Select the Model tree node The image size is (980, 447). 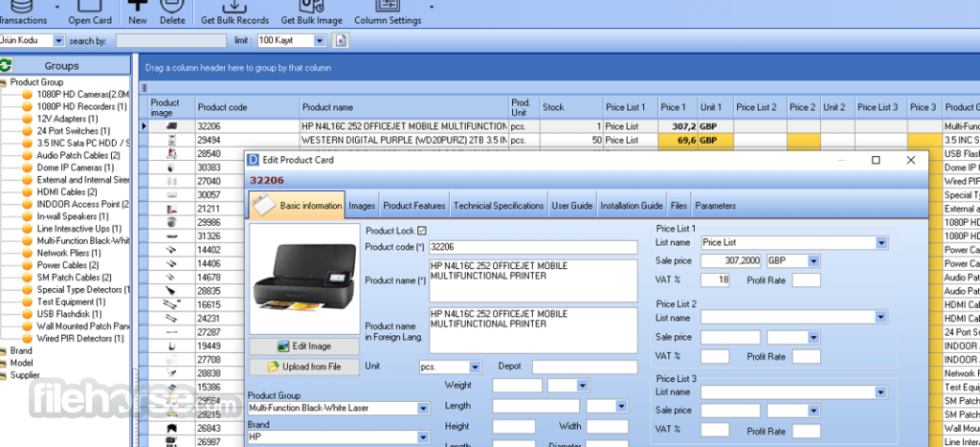point(21,363)
